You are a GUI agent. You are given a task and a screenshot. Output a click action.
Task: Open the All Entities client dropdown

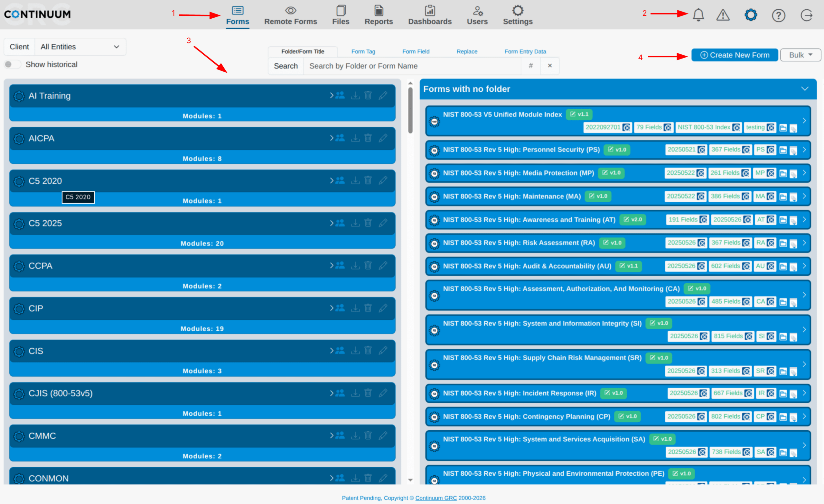[80, 47]
